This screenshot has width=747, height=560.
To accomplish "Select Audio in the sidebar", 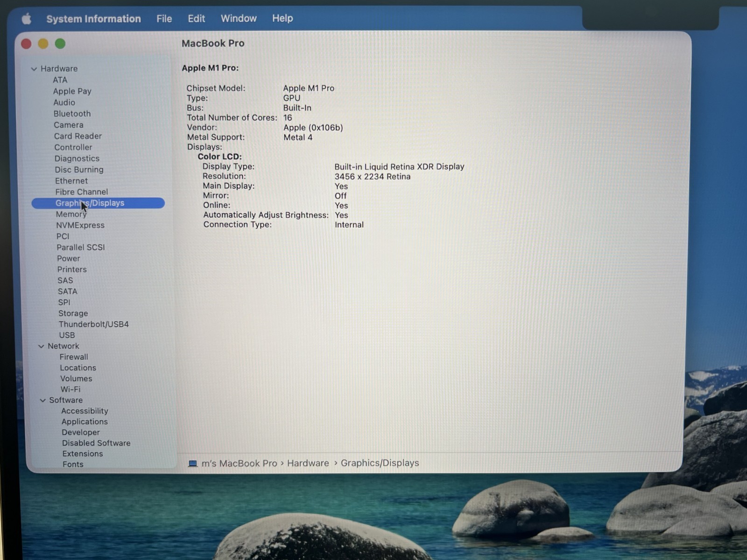I will click(x=64, y=102).
